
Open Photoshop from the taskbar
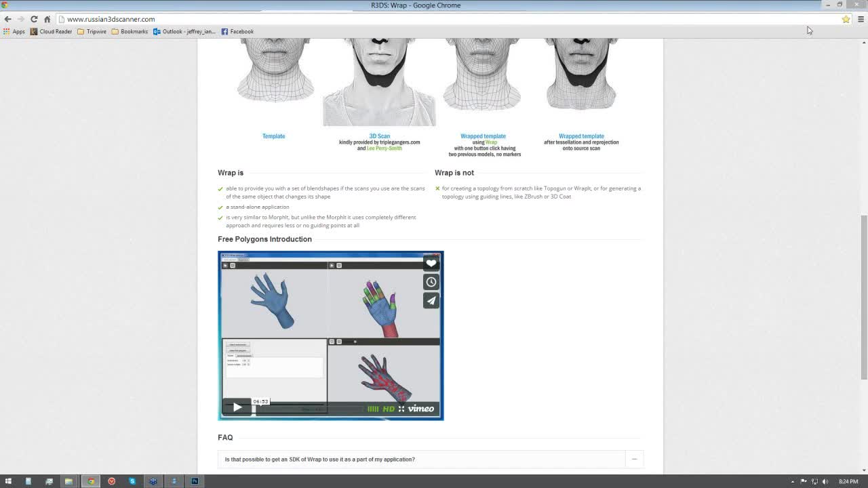click(x=195, y=481)
